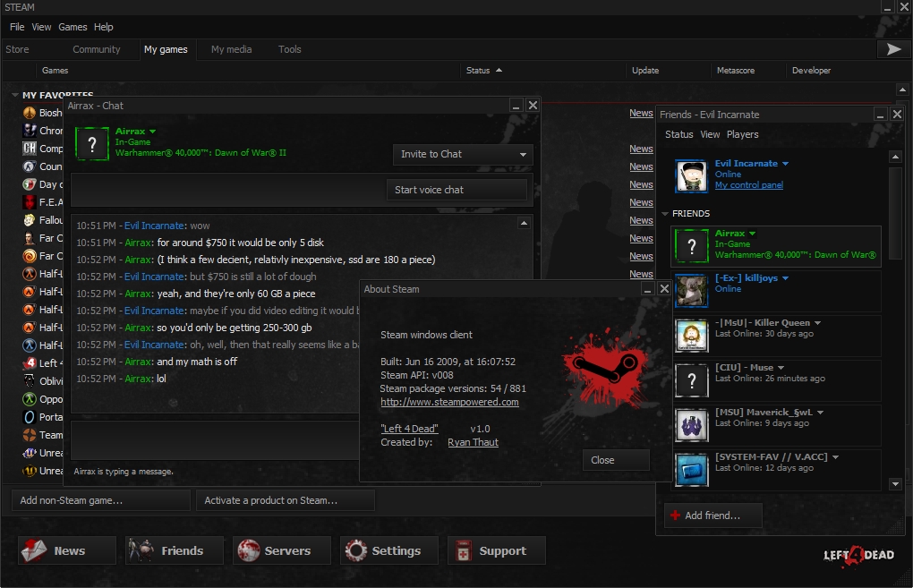Click the Company of Heroes game icon

(30, 149)
